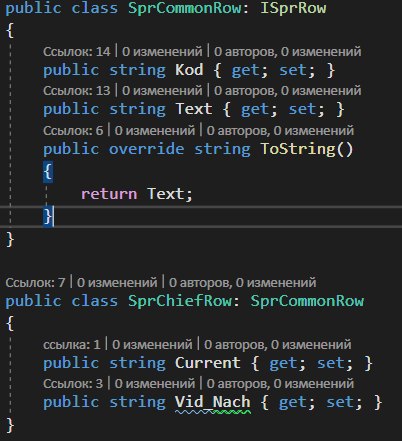This screenshot has height=441, width=402.
Task: Click the get accessor on the Kod line
Action: pyautogui.click(x=246, y=70)
